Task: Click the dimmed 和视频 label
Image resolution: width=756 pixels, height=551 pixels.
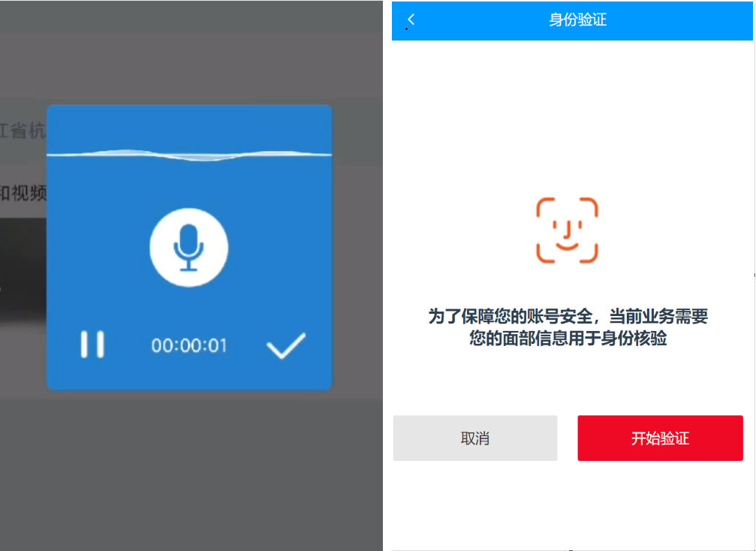Action: [23, 193]
